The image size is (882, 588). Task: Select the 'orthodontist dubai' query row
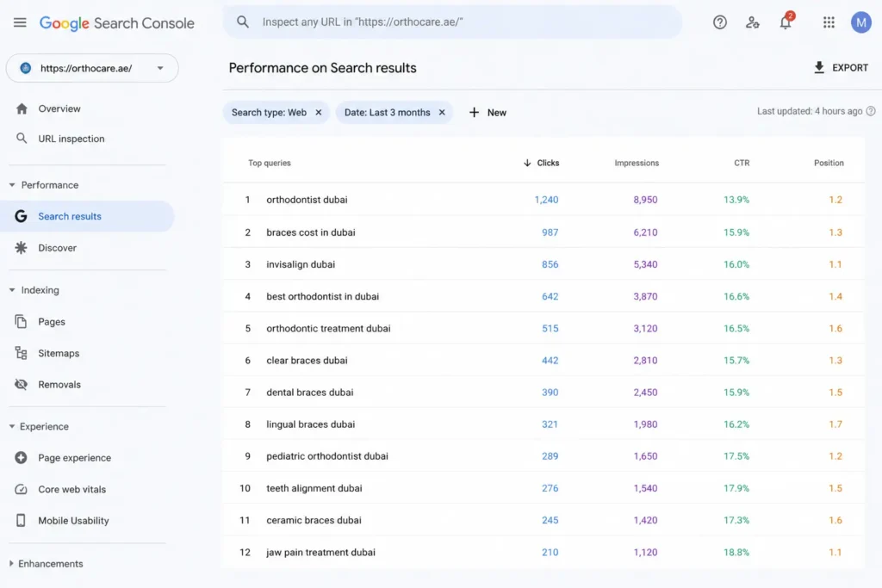543,200
